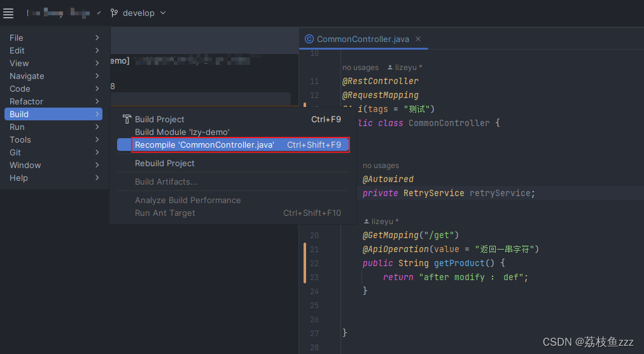The width and height of the screenshot is (644, 354).
Task: Choose Build Module 'lzy-demo'
Action: coord(232,132)
